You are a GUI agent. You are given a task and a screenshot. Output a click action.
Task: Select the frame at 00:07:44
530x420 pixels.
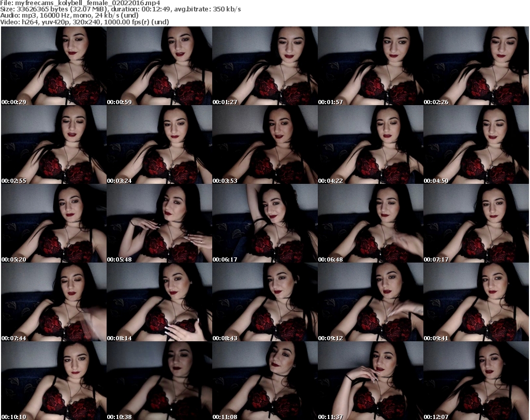[x=54, y=302]
